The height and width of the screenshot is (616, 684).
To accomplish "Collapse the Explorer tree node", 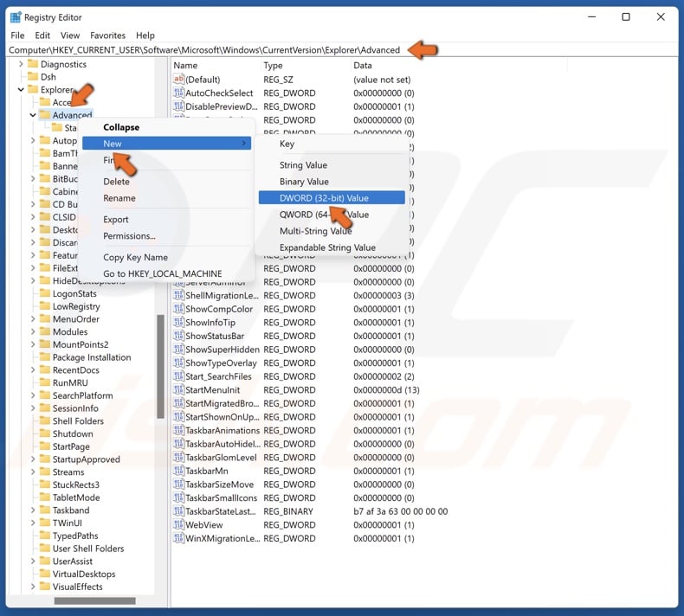I will pos(21,89).
